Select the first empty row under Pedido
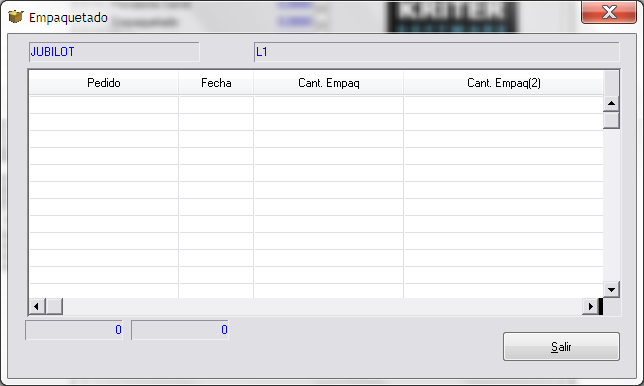Image resolution: width=644 pixels, height=386 pixels. point(104,105)
